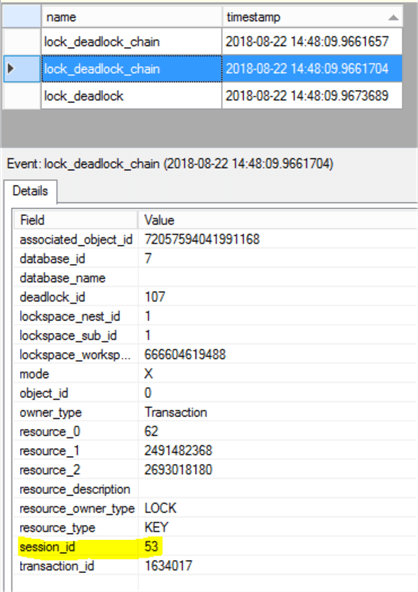This screenshot has height=592, width=418.
Task: Open the Details tab
Action: click(30, 191)
